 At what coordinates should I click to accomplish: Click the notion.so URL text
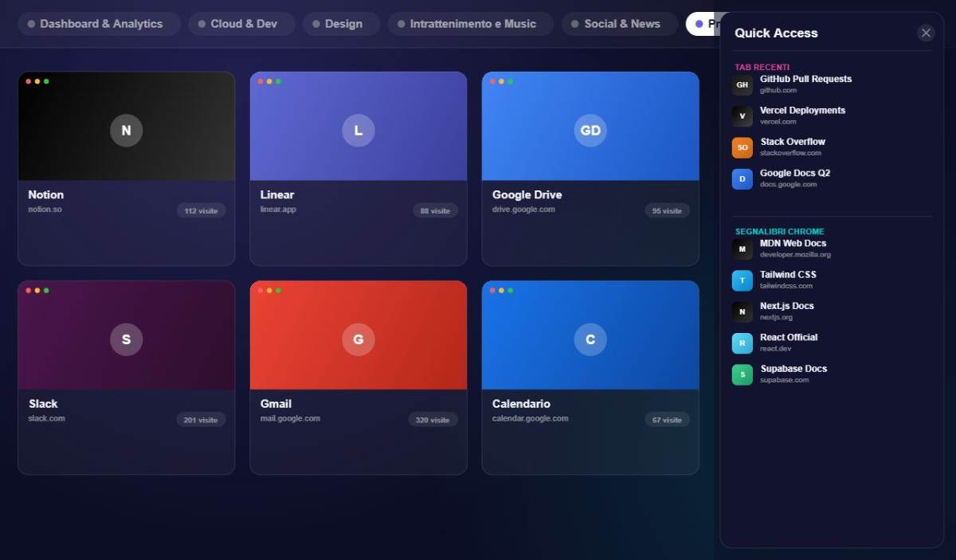[x=45, y=210]
